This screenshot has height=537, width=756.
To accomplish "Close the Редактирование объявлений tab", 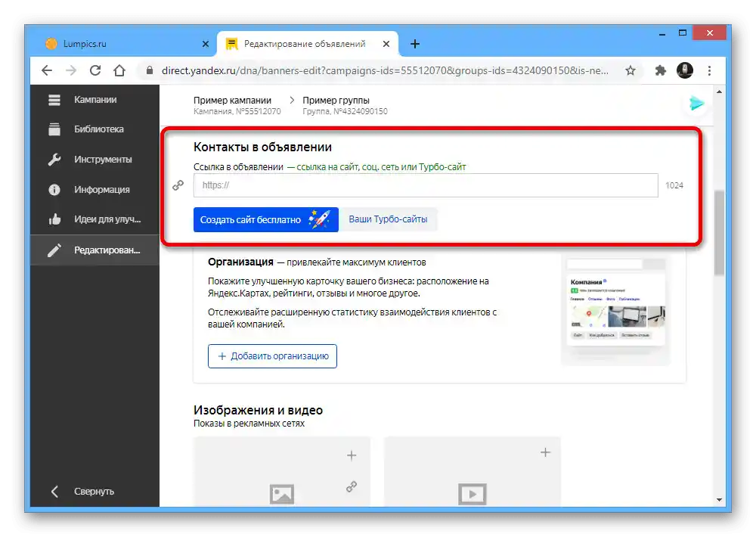I will click(x=386, y=44).
